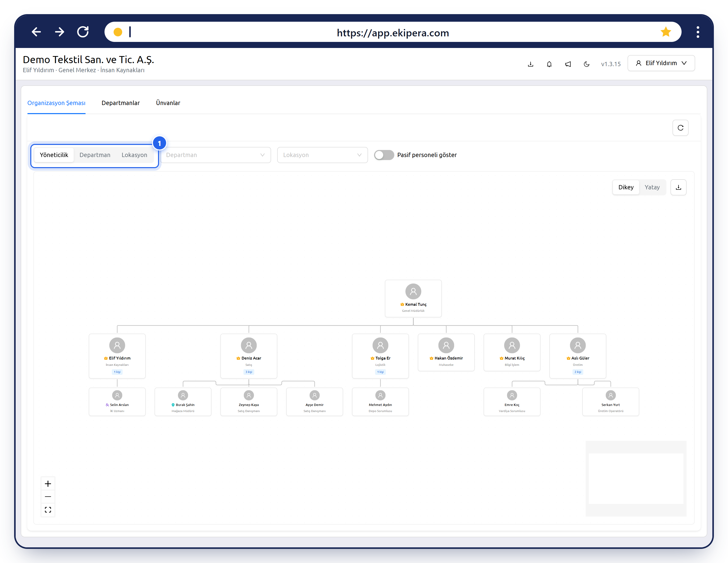This screenshot has width=728, height=563.
Task: Select the Kemal Tunç org card
Action: pos(413,298)
